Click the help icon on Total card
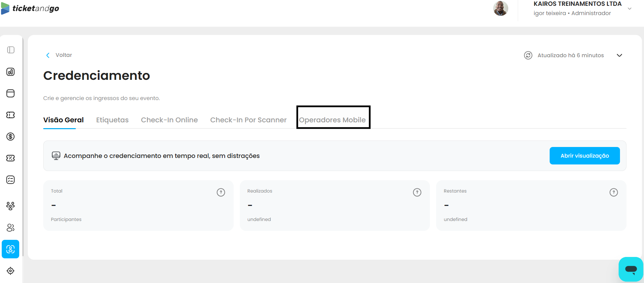Image resolution: width=644 pixels, height=283 pixels. pyautogui.click(x=221, y=192)
